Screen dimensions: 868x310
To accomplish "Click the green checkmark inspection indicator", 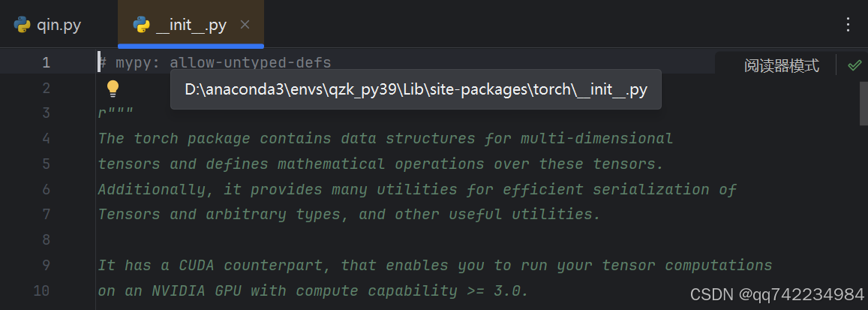I will click(854, 65).
